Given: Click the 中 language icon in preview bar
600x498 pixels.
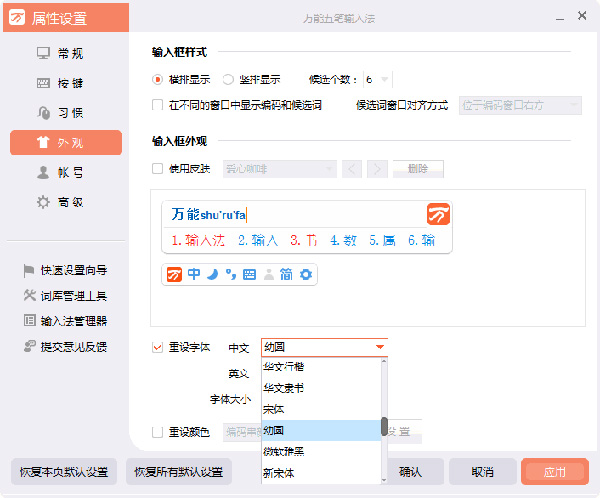Looking at the screenshot, I should click(x=194, y=274).
